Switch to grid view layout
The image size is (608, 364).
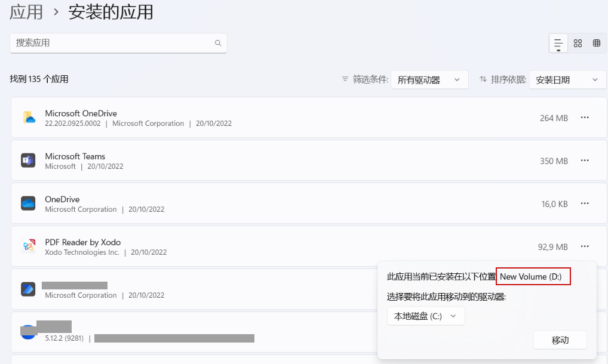[578, 44]
